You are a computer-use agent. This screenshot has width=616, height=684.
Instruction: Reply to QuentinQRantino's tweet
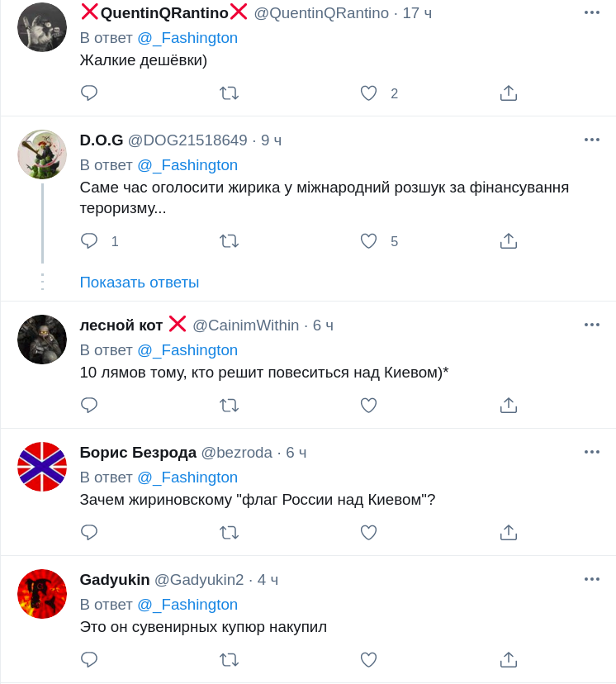coord(89,93)
